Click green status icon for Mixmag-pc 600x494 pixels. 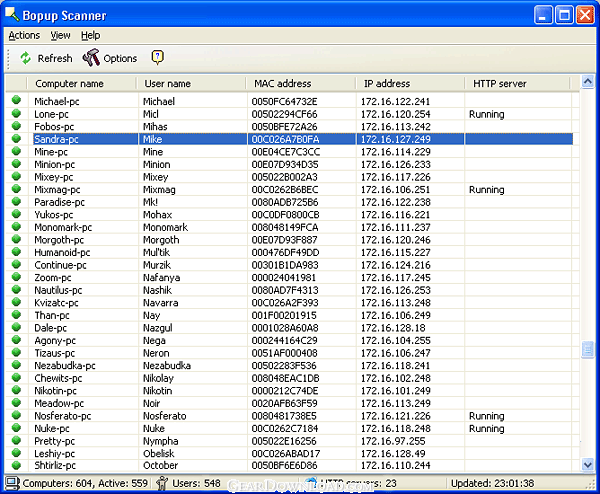point(16,189)
